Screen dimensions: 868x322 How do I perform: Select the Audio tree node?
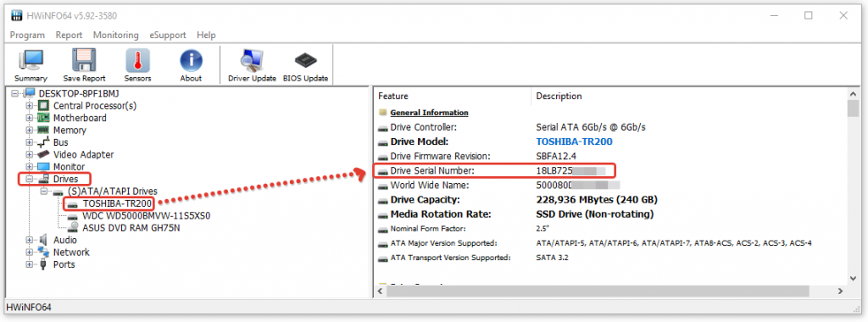[x=64, y=240]
